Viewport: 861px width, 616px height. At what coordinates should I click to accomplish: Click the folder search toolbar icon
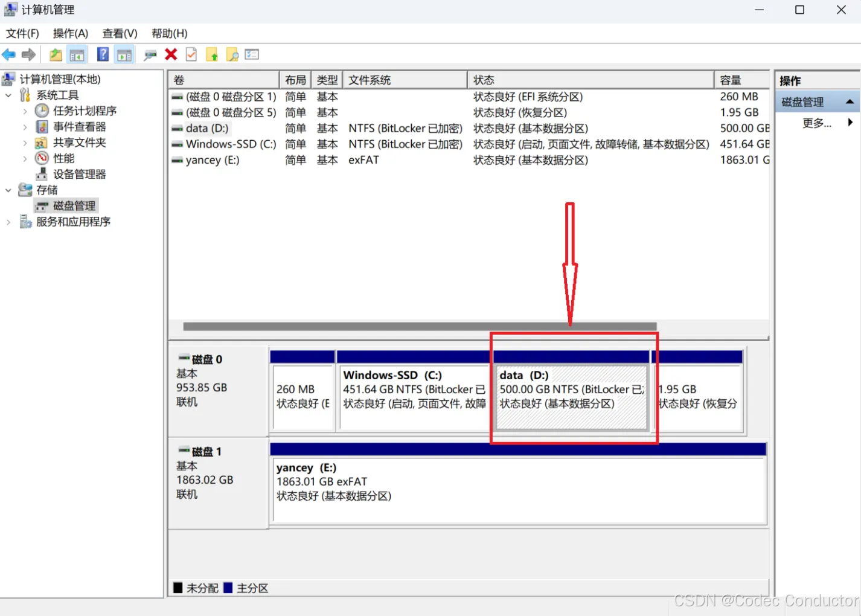tap(232, 55)
